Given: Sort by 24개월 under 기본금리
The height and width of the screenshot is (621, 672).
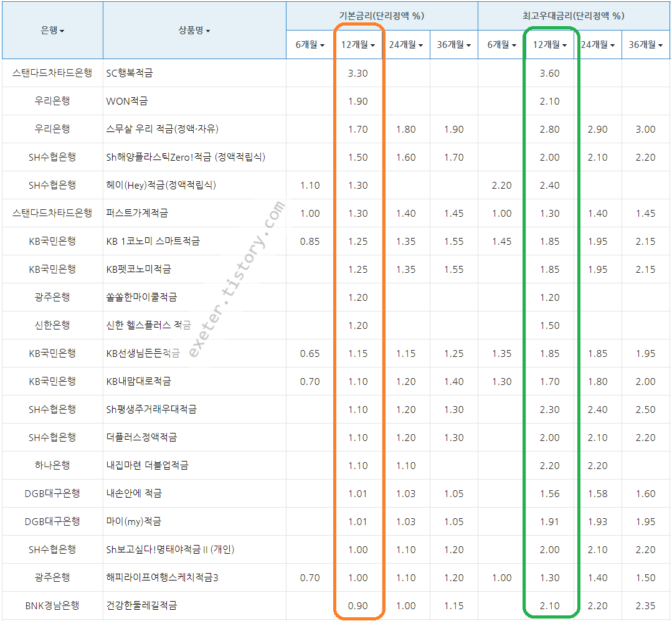Looking at the screenshot, I should point(406,45).
